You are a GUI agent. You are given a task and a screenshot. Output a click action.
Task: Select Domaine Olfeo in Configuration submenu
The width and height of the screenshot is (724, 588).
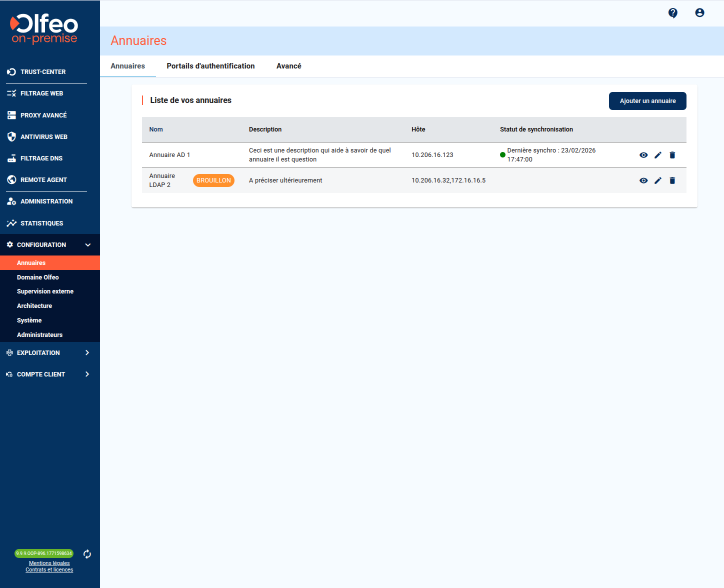click(38, 277)
